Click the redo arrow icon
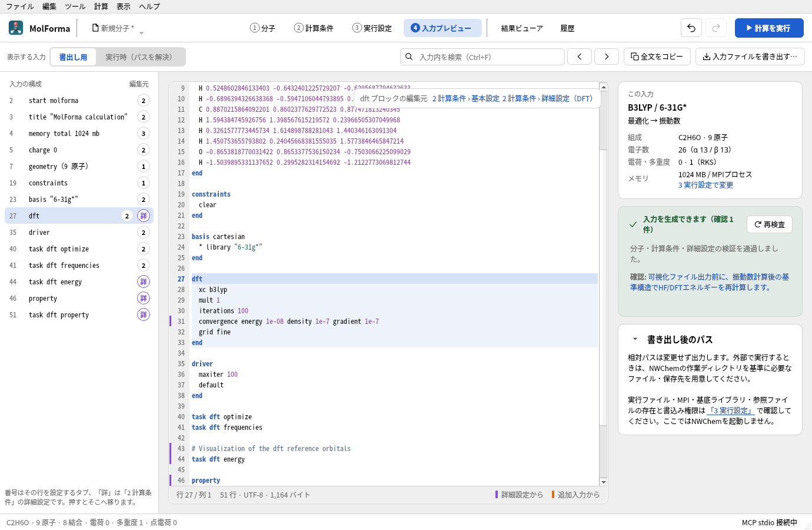Image resolution: width=812 pixels, height=530 pixels. 716,28
